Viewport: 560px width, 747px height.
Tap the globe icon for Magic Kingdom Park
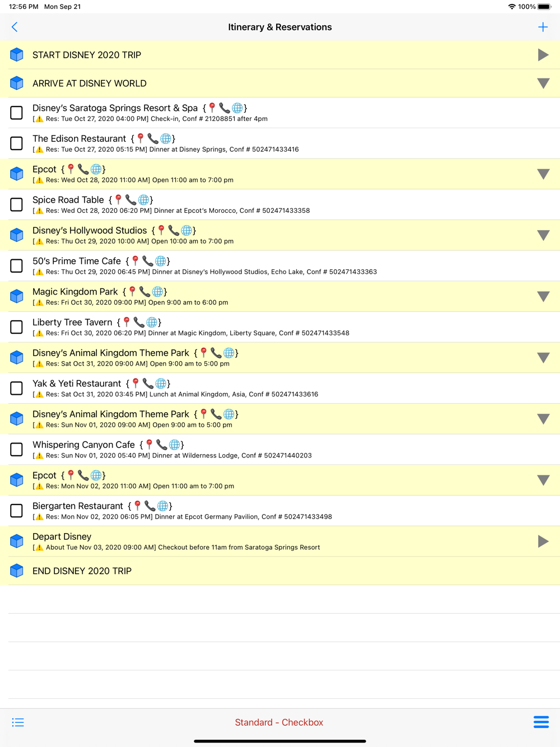pos(158,291)
